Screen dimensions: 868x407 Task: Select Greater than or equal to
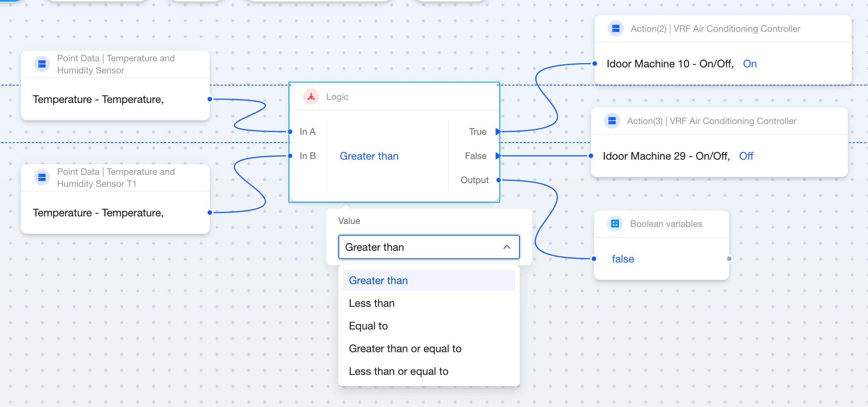[405, 349]
